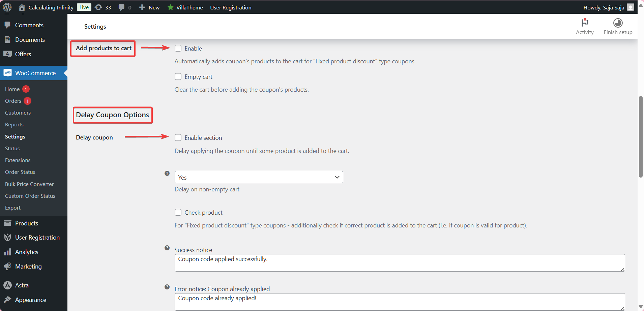
Task: Open the Extensions submenu item
Action: pos(18,160)
